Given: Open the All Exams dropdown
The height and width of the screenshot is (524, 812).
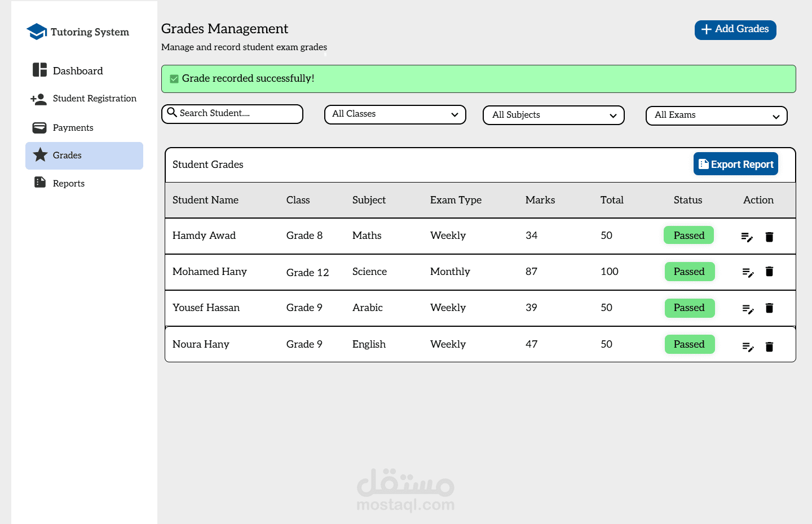Looking at the screenshot, I should (x=717, y=116).
